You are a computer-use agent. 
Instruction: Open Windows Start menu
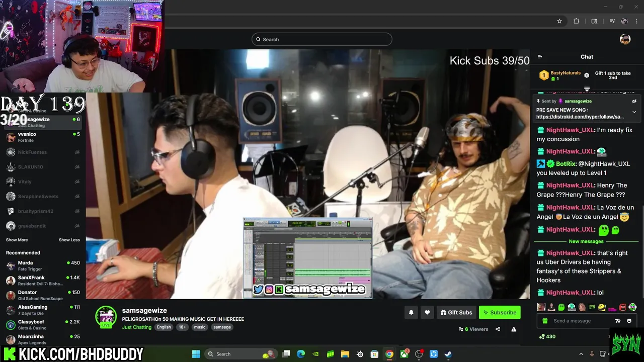(196, 354)
